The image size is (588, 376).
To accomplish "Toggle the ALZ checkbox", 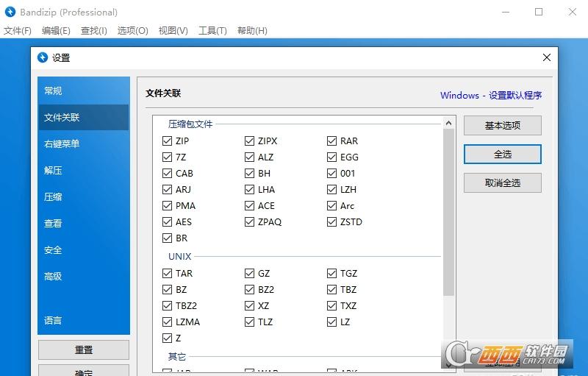I will point(249,157).
